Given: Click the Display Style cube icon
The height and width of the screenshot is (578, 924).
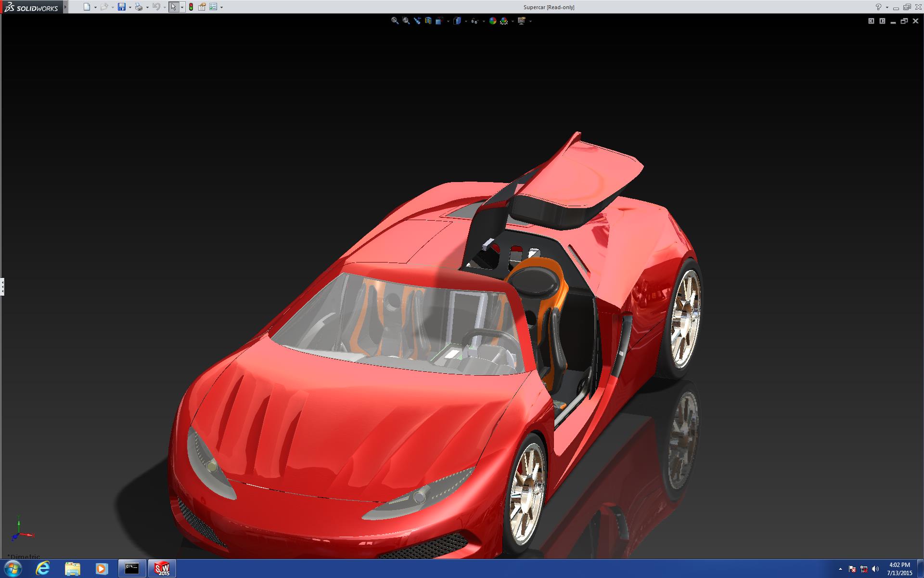Looking at the screenshot, I should click(x=457, y=21).
